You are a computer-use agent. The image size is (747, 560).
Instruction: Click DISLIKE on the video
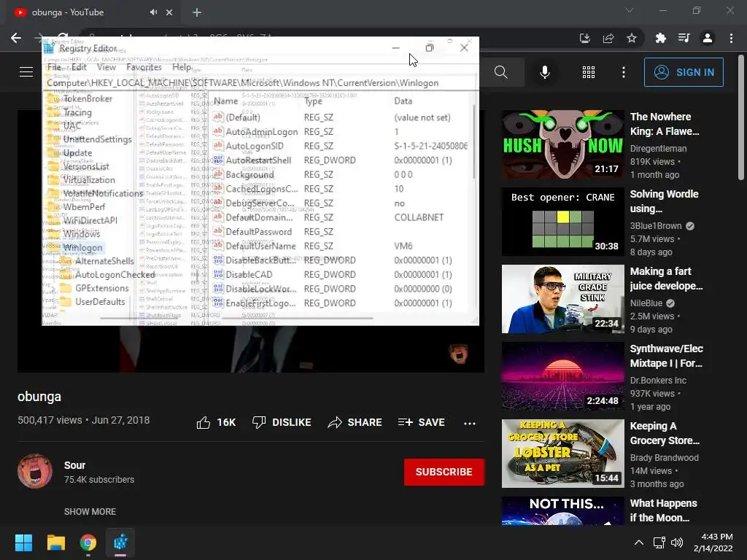pos(282,422)
